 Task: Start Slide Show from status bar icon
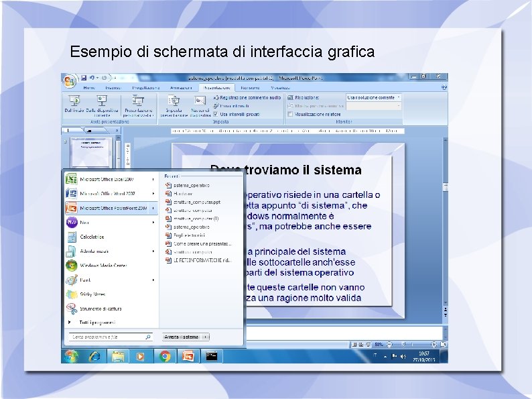pyautogui.click(x=368, y=345)
